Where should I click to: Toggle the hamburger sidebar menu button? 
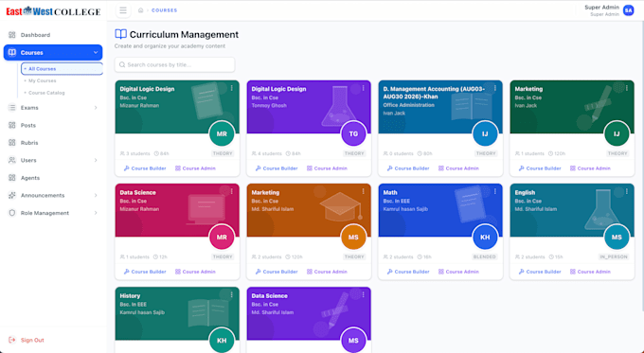[123, 10]
